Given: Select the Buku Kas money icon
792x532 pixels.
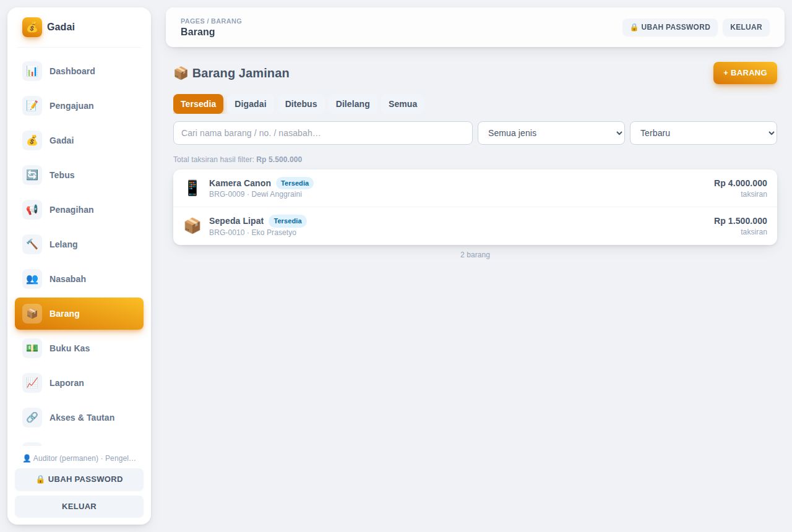Looking at the screenshot, I should click(x=32, y=348).
